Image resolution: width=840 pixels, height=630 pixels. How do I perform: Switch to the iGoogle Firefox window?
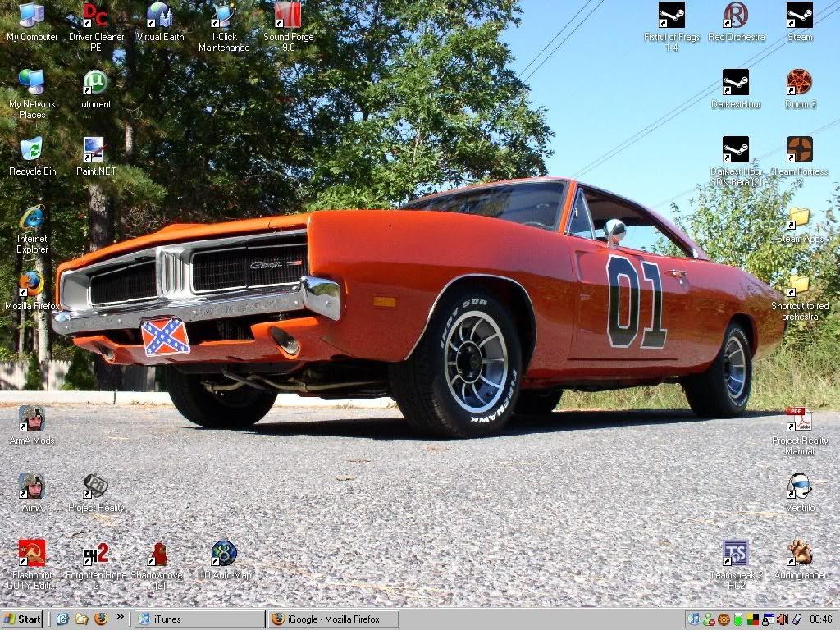(332, 619)
